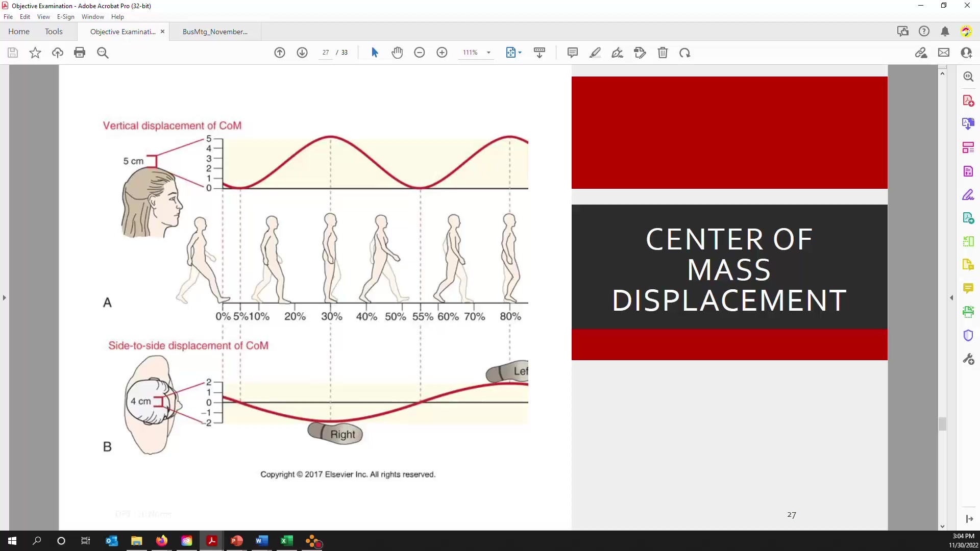Viewport: 980px width, 551px height.
Task: Open the E-Sign menu
Action: pos(65,17)
